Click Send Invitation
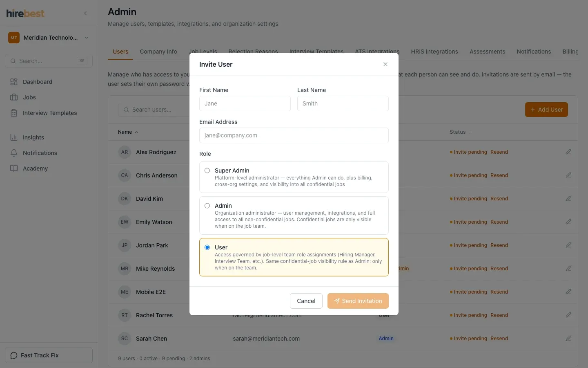The width and height of the screenshot is (588, 368). coord(358,301)
